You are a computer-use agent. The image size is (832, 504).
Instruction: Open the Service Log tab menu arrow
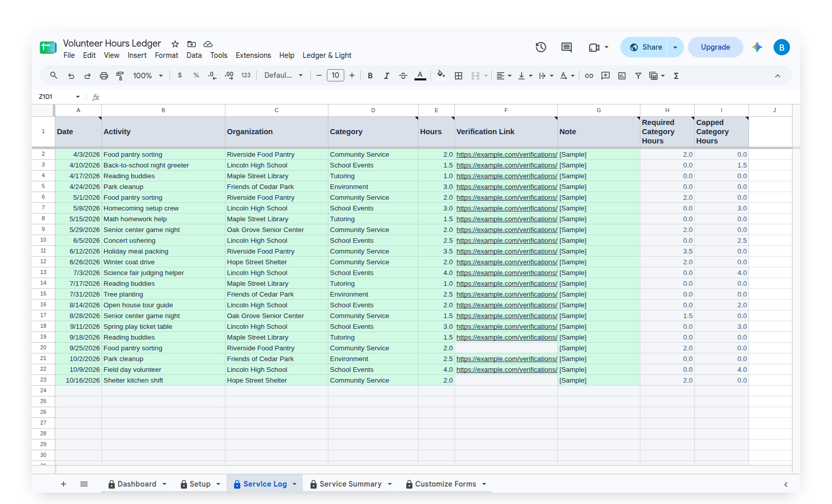pyautogui.click(x=295, y=484)
